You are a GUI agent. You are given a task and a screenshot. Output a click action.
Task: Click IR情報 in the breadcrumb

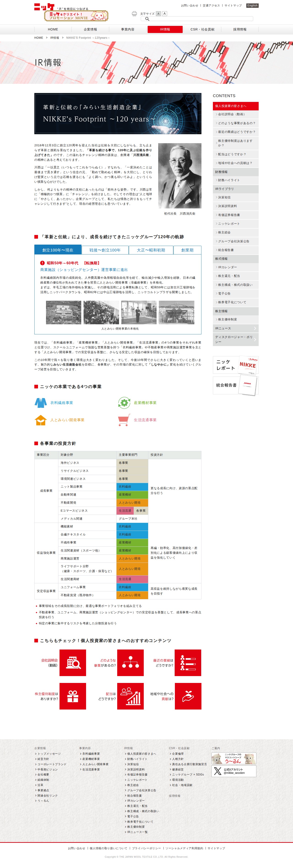[x=54, y=38]
